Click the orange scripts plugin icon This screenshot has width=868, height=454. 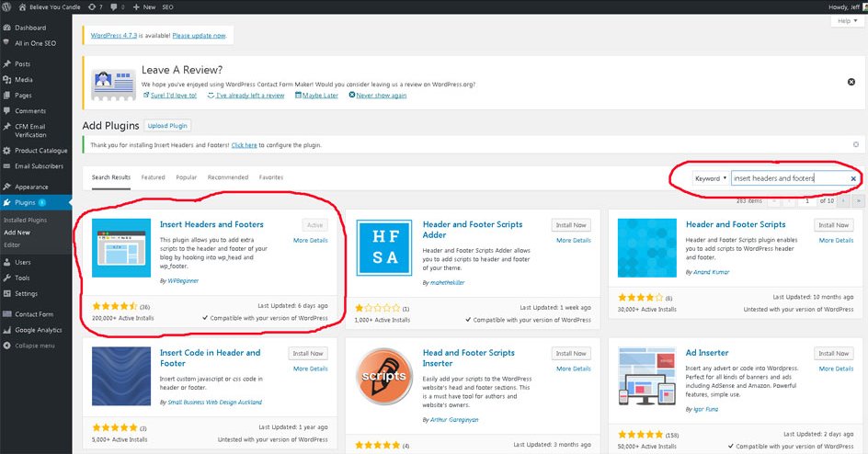[x=384, y=377]
